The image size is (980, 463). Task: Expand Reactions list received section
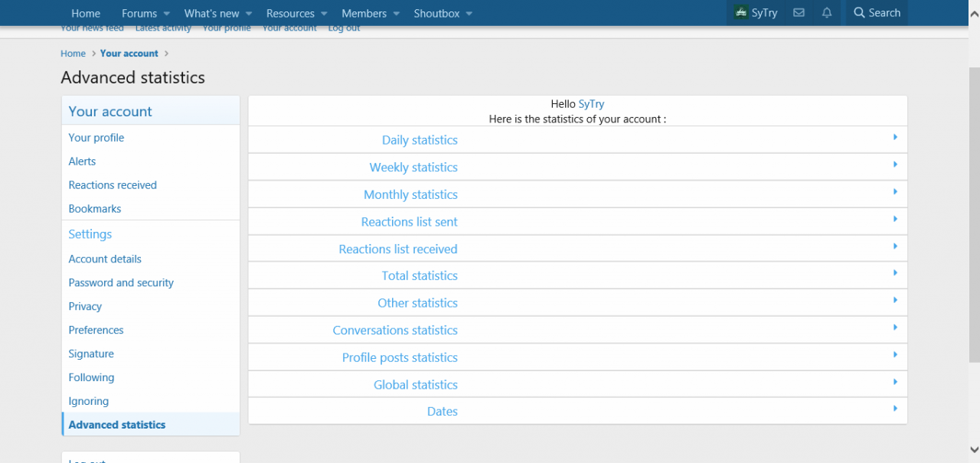(x=398, y=249)
